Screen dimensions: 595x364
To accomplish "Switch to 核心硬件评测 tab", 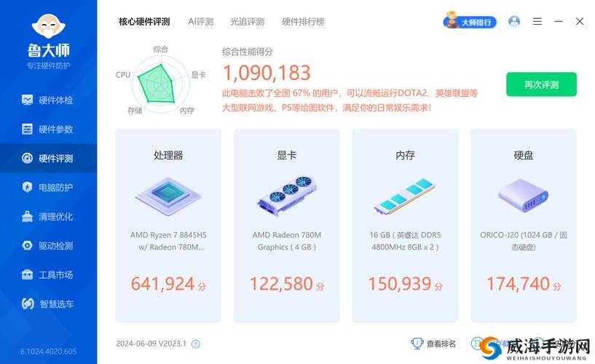I will (x=144, y=22).
